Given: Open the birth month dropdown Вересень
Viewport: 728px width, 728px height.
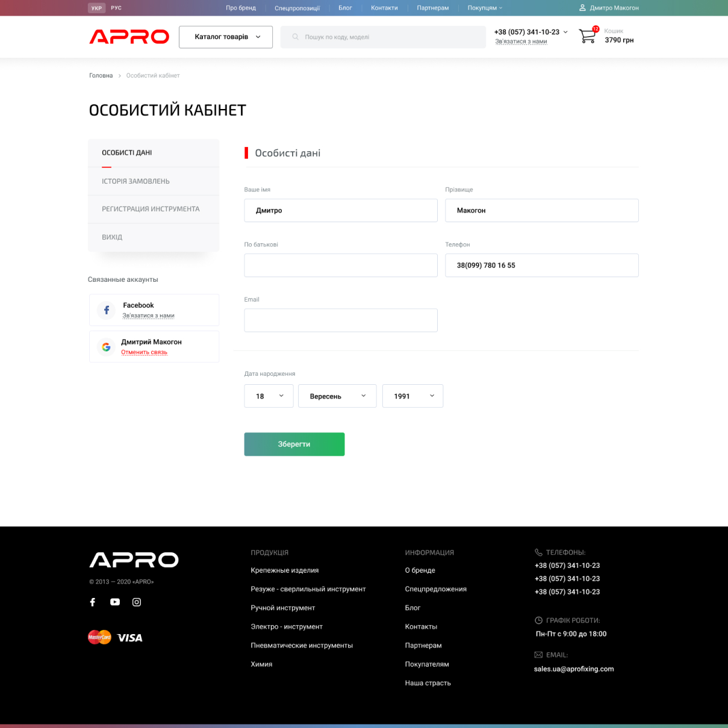Looking at the screenshot, I should point(337,396).
